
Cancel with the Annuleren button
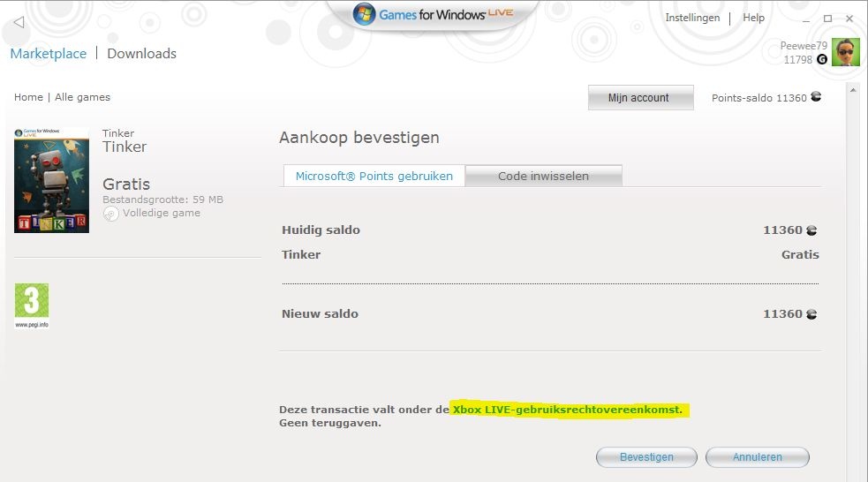758,457
